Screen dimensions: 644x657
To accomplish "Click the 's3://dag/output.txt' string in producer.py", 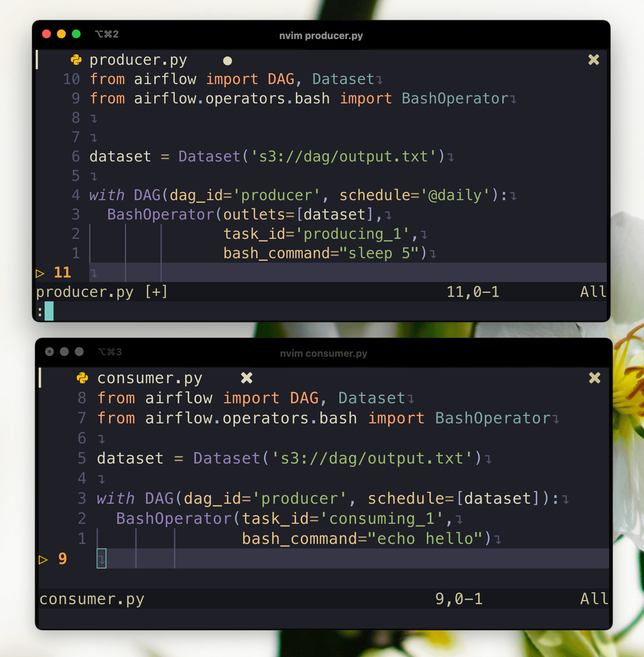I will pyautogui.click(x=344, y=157).
